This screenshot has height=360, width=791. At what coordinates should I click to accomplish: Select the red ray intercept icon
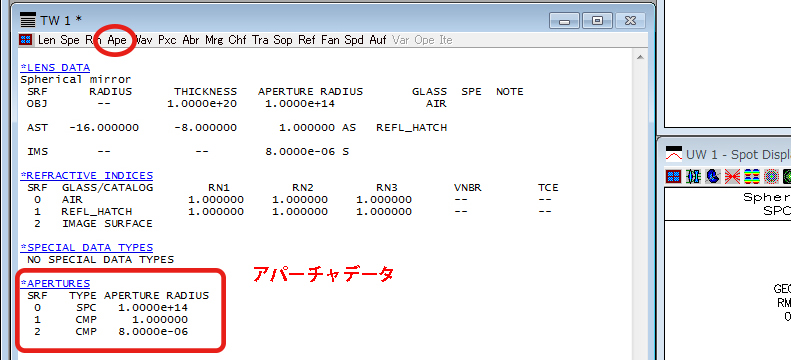pos(732,176)
